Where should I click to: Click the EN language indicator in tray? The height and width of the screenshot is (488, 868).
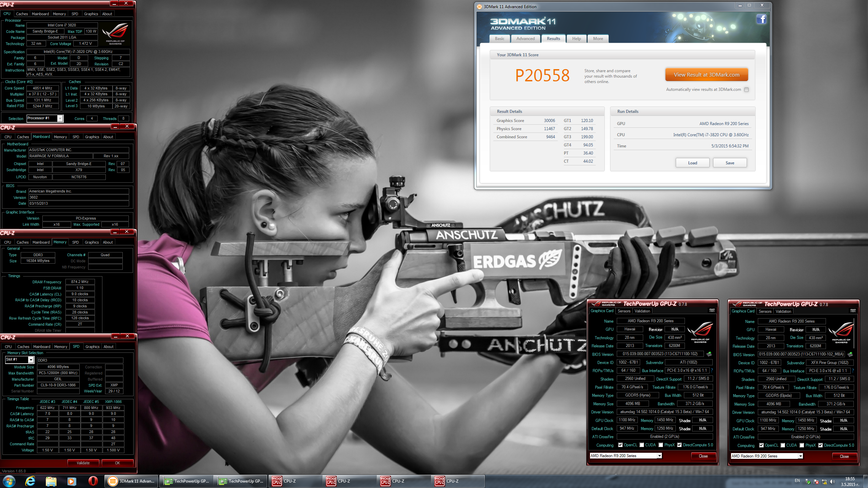(797, 481)
